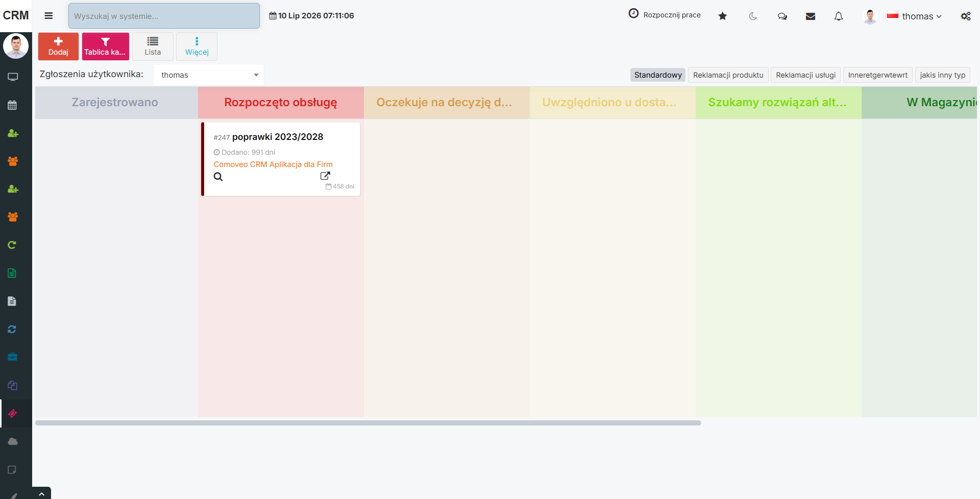Open the calendar sidebar icon

pos(13,105)
